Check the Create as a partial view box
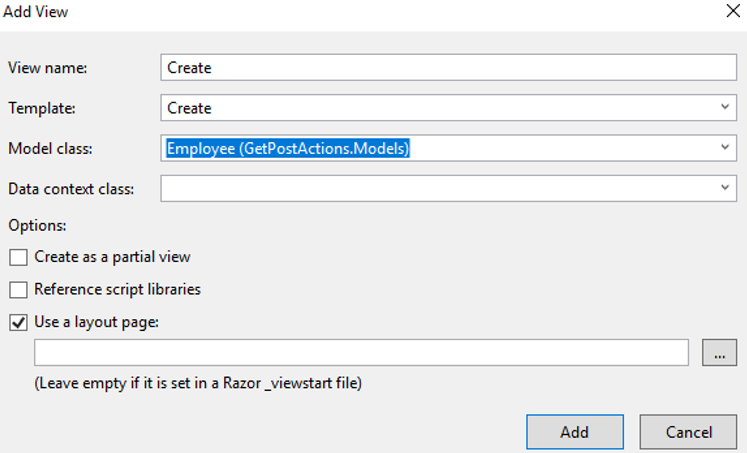Screen dimensions: 747x453 [x=18, y=257]
